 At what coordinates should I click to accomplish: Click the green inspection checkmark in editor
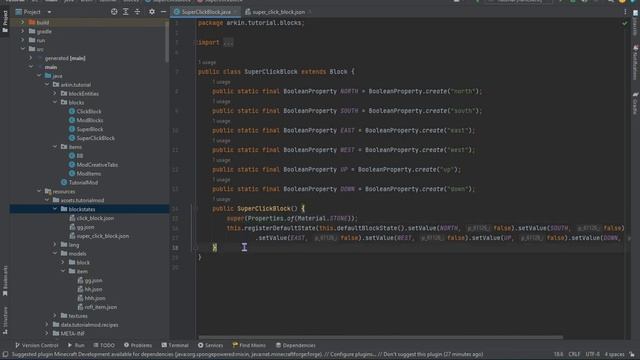click(624, 24)
